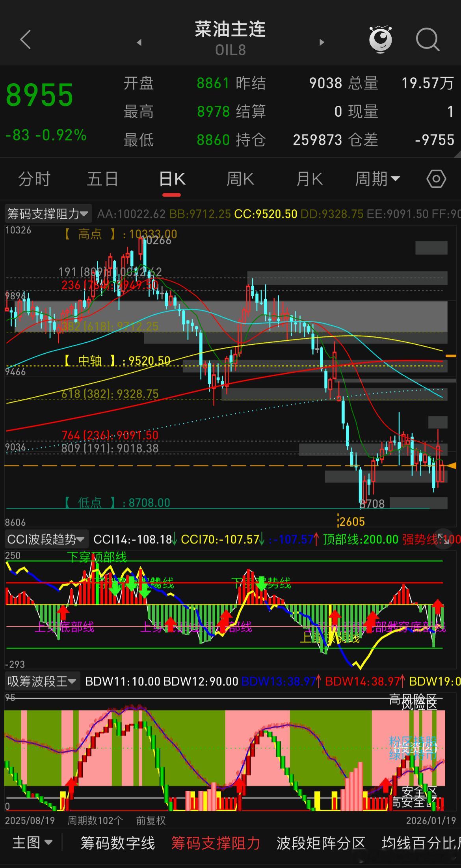Expand the sub-chart fullscreen icon
This screenshot has width=461, height=868.
[x=443, y=539]
